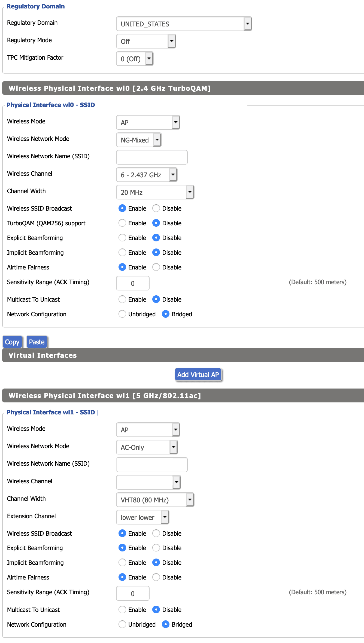Open the TPC Mitigation Factor dropdown
The width and height of the screenshot is (364, 643).
tap(135, 59)
